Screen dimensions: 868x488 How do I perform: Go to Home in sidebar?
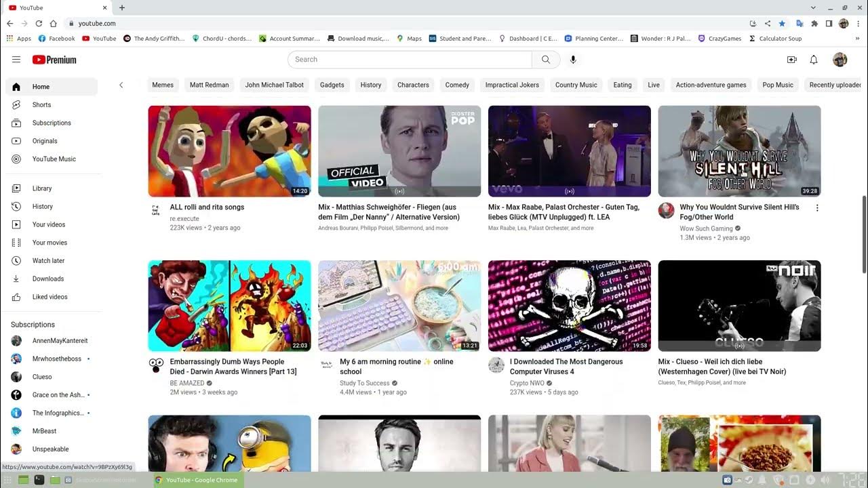52,87
